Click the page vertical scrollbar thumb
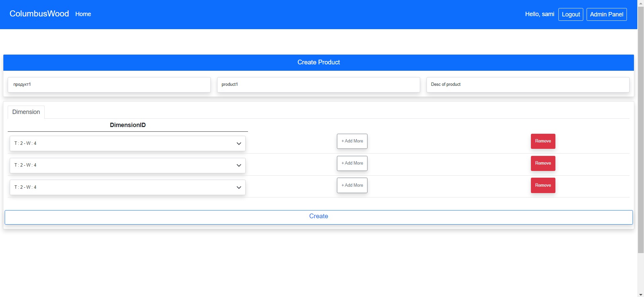644x297 pixels. (x=641, y=130)
